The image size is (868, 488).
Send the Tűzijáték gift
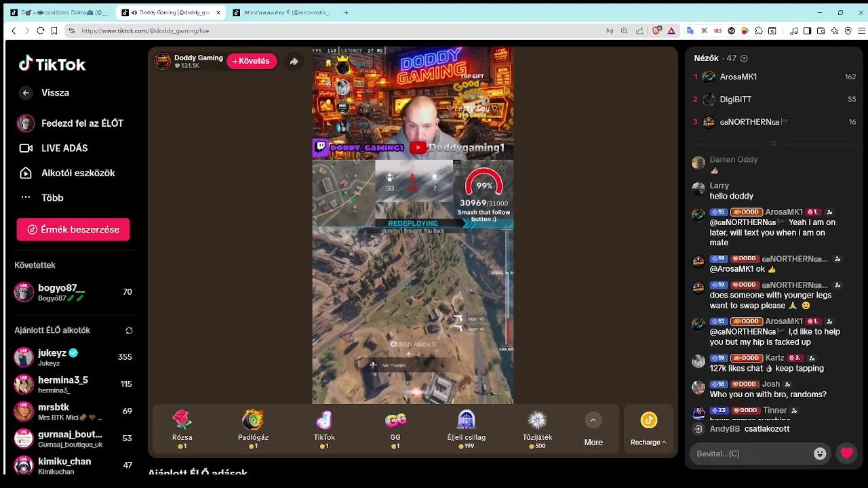coord(537,429)
